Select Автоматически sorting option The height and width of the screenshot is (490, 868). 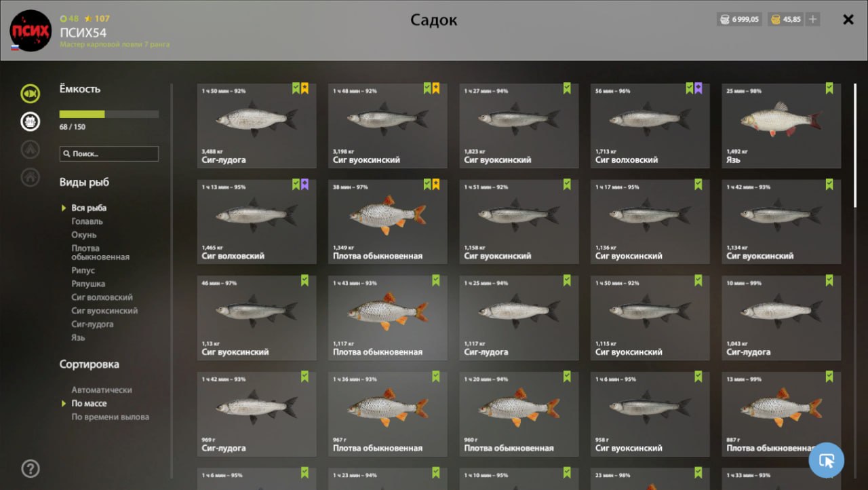(x=102, y=390)
